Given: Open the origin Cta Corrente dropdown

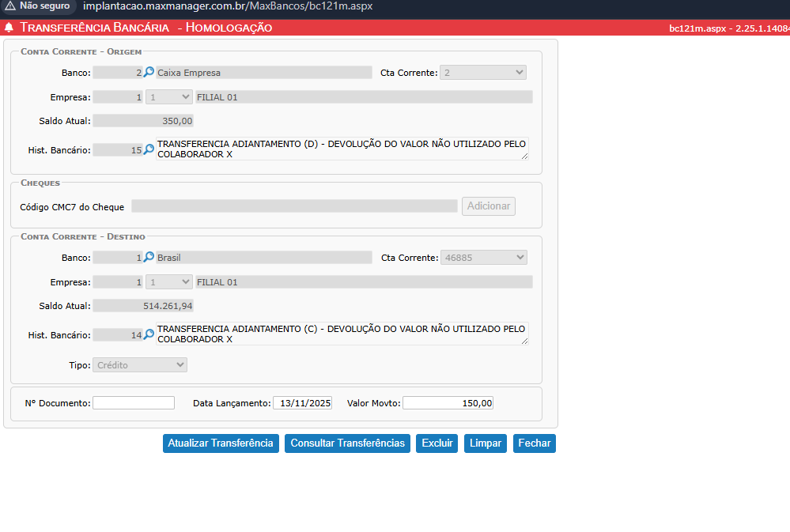Looking at the screenshot, I should point(482,73).
